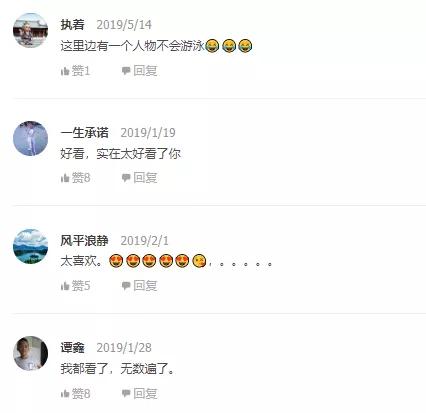Open 一生承诺's profile avatar

point(30,138)
